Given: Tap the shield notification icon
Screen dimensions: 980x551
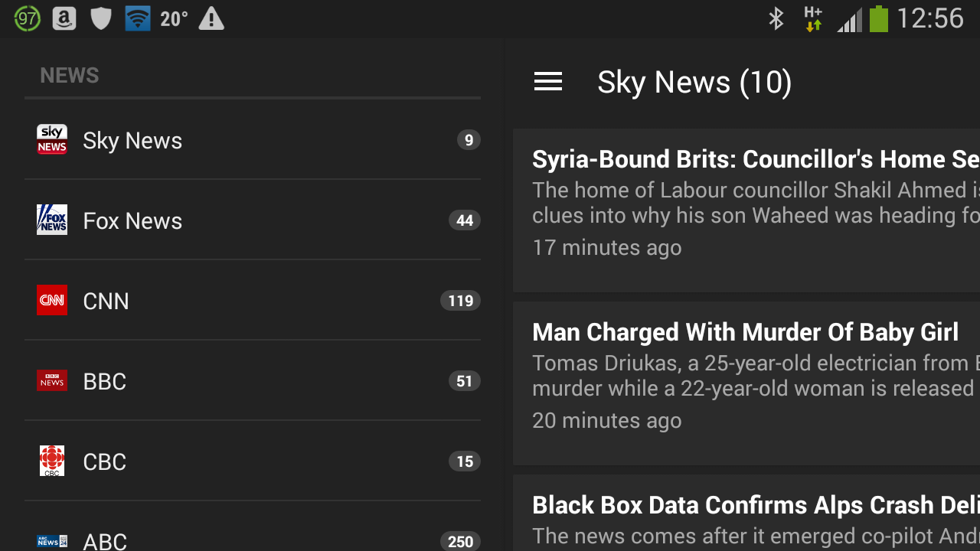Looking at the screenshot, I should click(x=101, y=18).
